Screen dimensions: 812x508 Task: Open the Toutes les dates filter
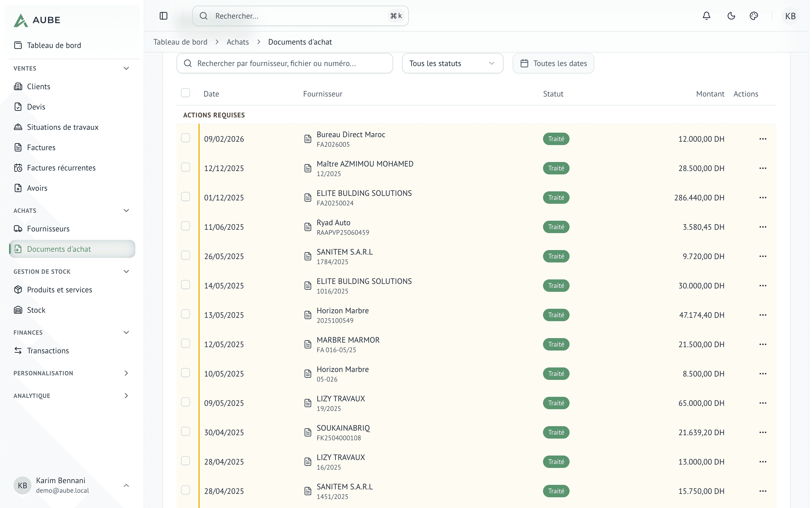pyautogui.click(x=553, y=63)
